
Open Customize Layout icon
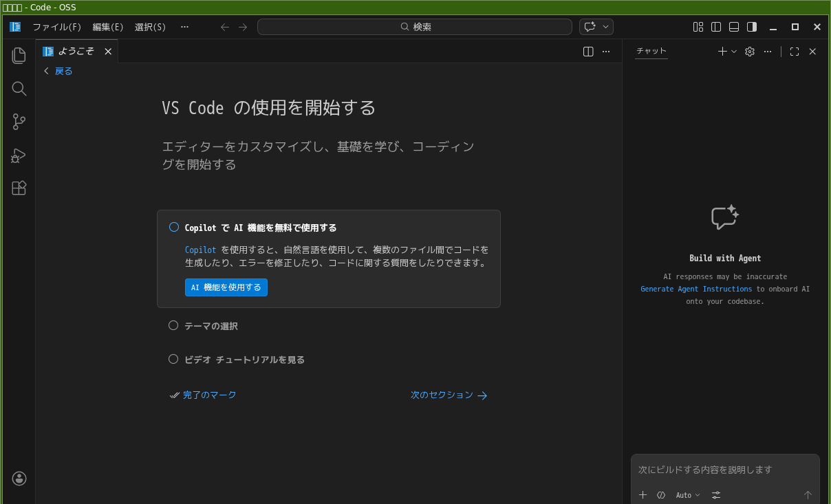698,27
